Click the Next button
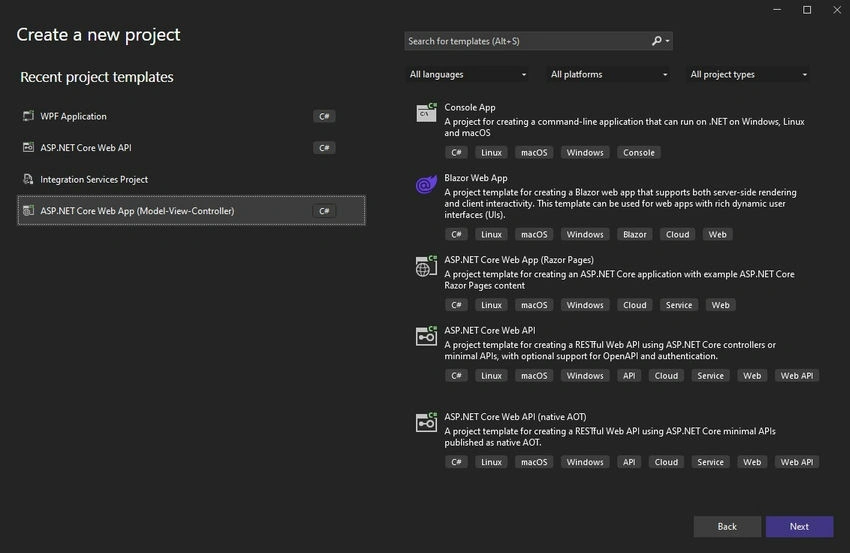Image resolution: width=850 pixels, height=553 pixels. click(799, 526)
